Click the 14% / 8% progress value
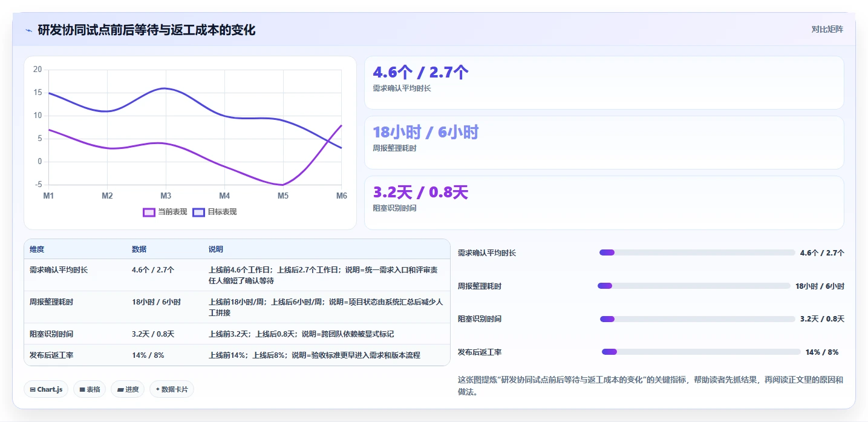868x422 pixels. 822,352
